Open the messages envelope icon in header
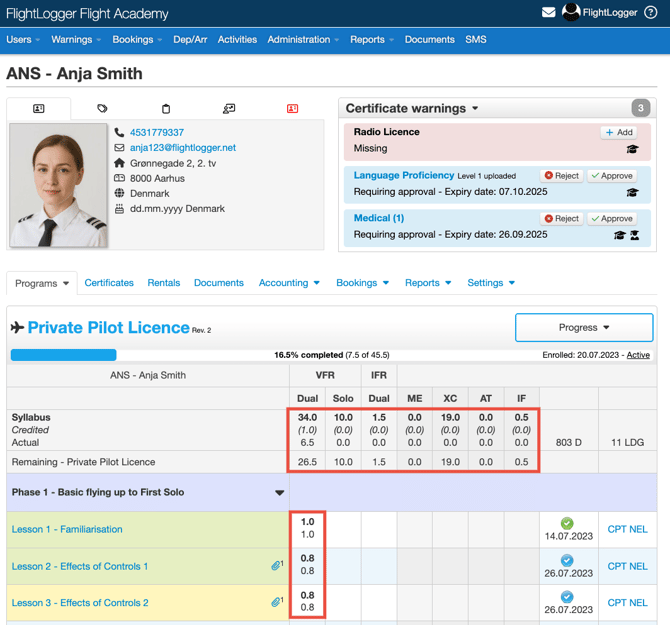Screen dimensions: 670x625 [548, 13]
